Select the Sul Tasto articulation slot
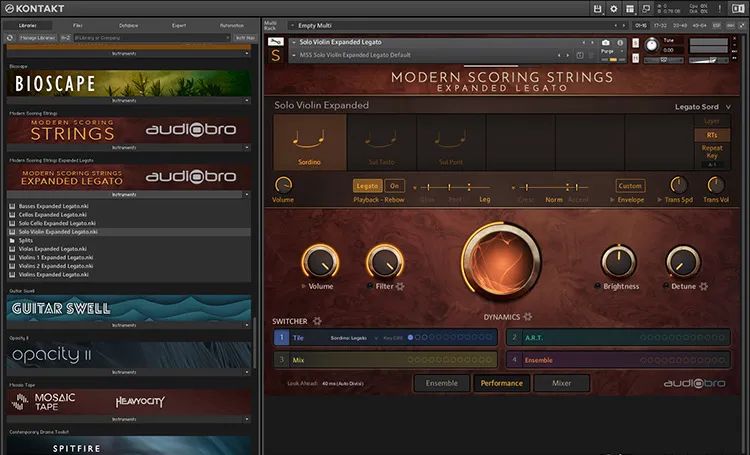 [381, 142]
